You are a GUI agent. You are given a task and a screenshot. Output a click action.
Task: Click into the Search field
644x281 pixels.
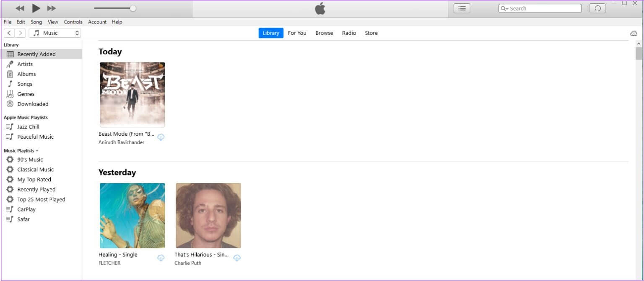point(540,8)
